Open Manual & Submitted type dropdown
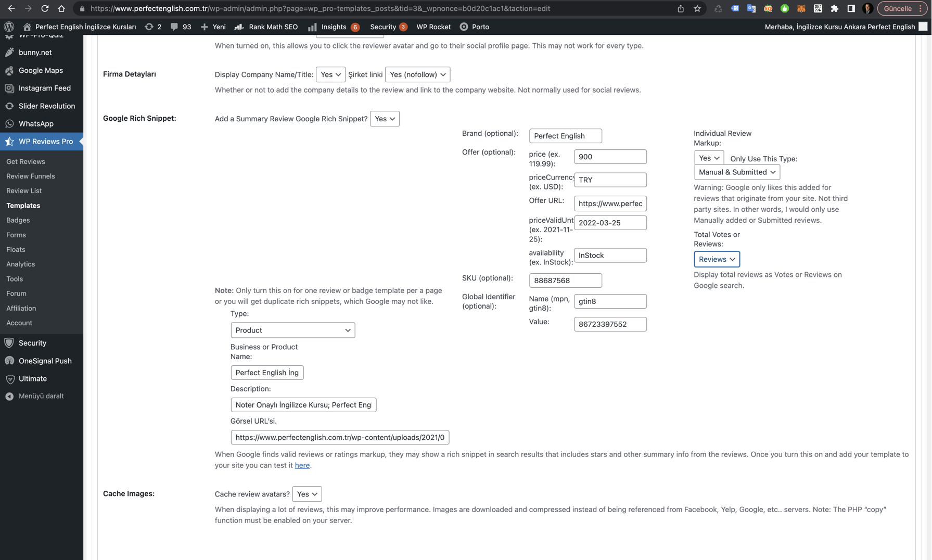This screenshot has width=932, height=560. point(737,172)
